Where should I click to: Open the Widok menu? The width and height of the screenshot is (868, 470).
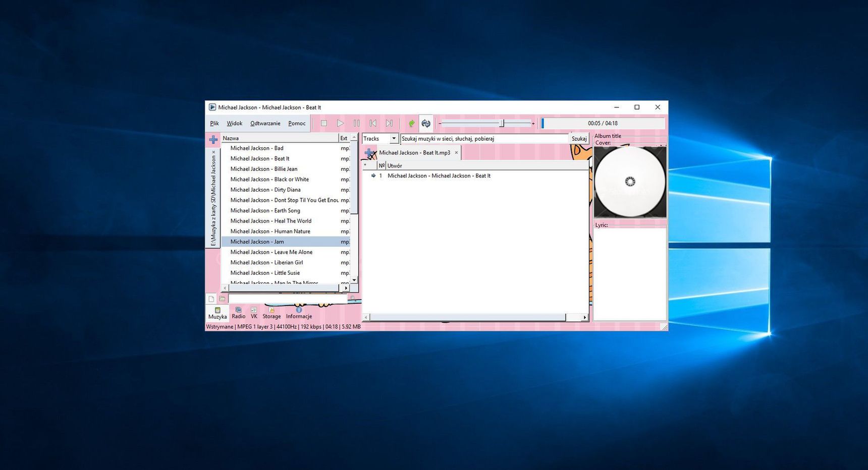[x=234, y=123]
